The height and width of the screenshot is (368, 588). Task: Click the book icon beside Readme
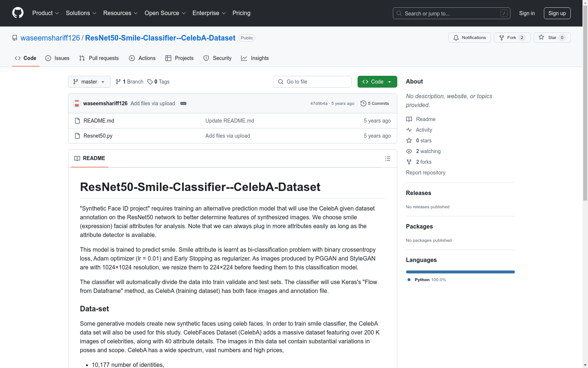(409, 119)
